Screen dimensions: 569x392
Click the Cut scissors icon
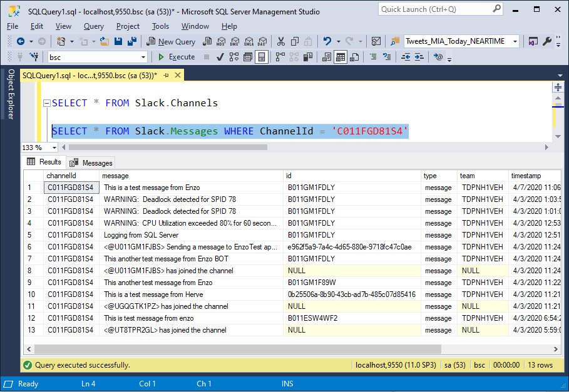[x=281, y=41]
